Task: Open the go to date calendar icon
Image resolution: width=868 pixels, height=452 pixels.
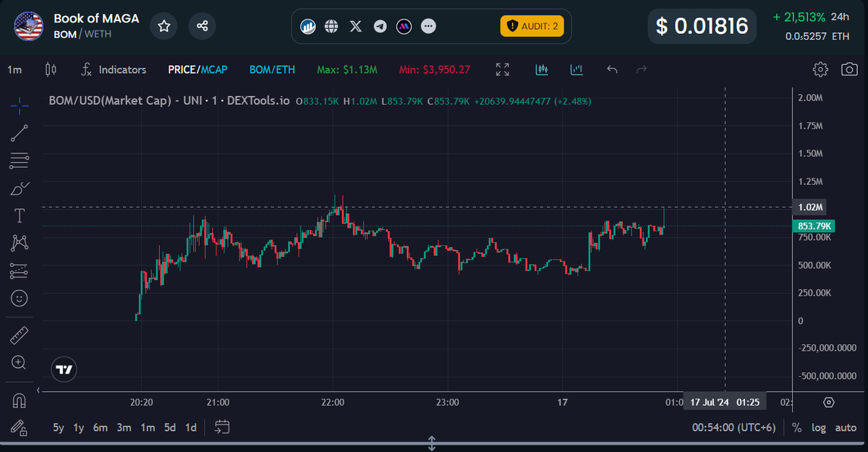Action: [x=222, y=427]
